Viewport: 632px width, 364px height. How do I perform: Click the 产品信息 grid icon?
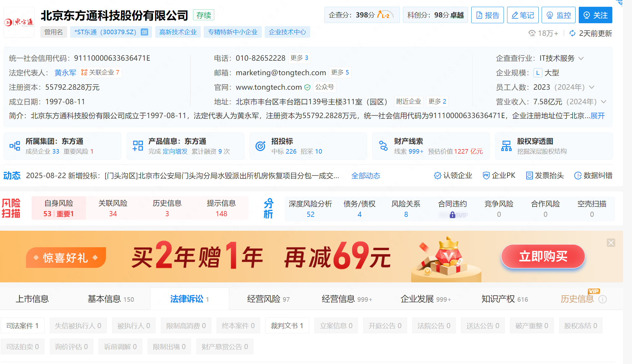138,146
